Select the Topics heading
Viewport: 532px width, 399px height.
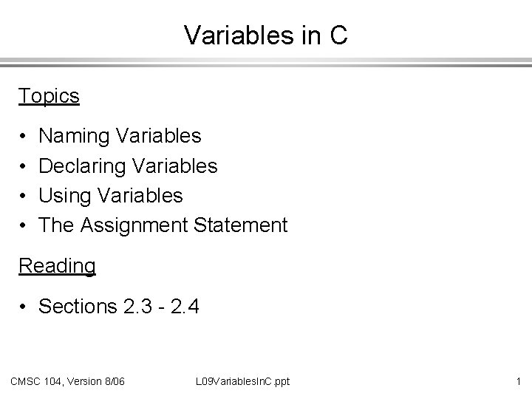coord(49,96)
